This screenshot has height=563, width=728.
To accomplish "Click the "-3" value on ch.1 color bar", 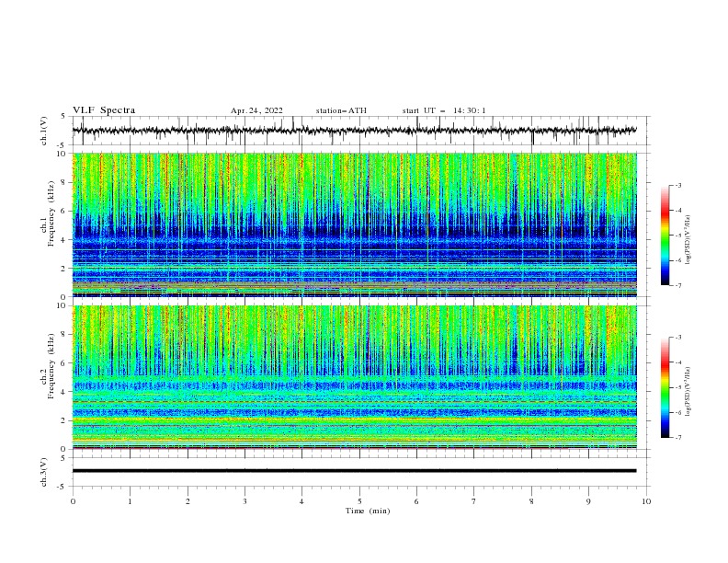I will pos(678,185).
